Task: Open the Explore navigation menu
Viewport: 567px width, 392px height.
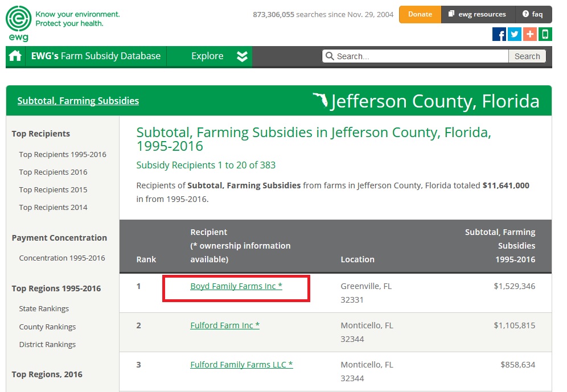Action: tap(207, 56)
